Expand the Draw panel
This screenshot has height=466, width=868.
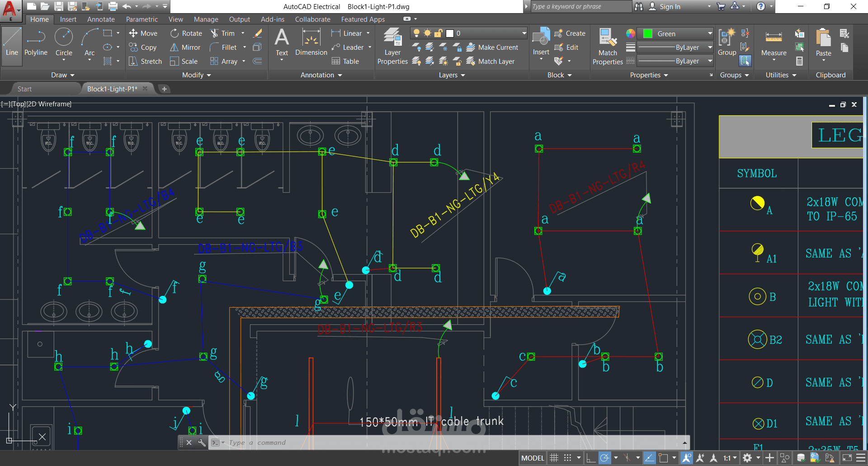[62, 75]
